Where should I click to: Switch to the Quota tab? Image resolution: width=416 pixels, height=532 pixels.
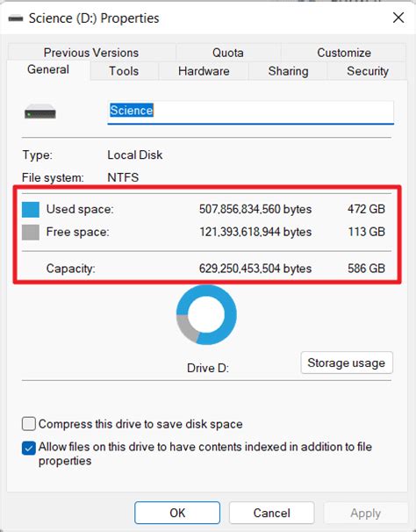[x=228, y=53]
